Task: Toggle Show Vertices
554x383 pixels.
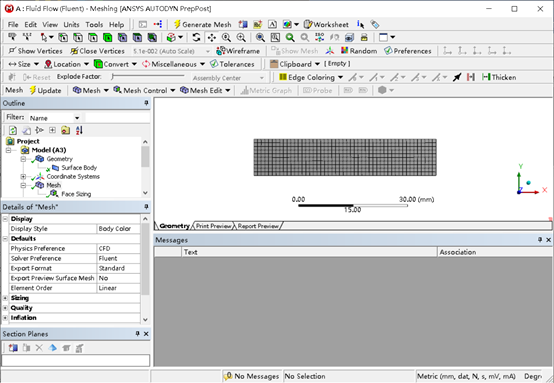Action: point(35,51)
